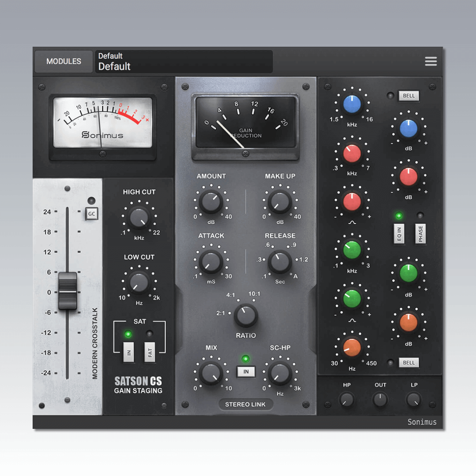Image resolution: width=476 pixels, height=476 pixels.
Task: Click the green low-mid Q bandwidth knob
Action: 352,299
